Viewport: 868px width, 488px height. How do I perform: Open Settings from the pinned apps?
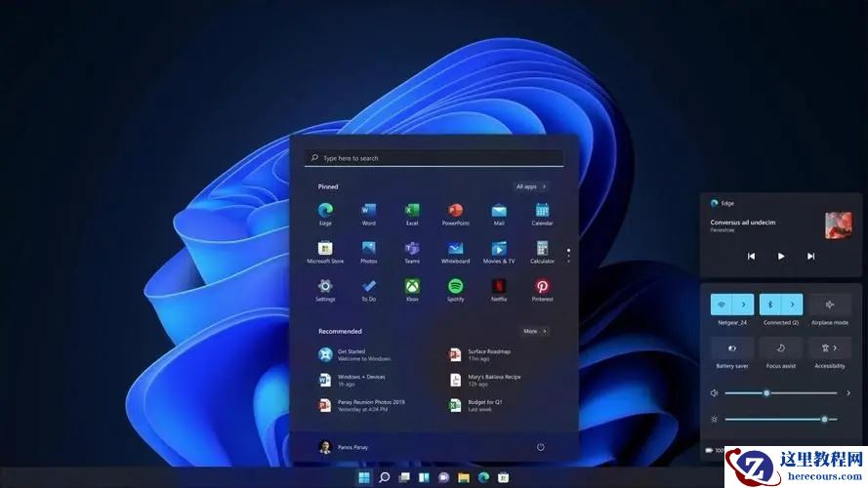click(x=325, y=290)
